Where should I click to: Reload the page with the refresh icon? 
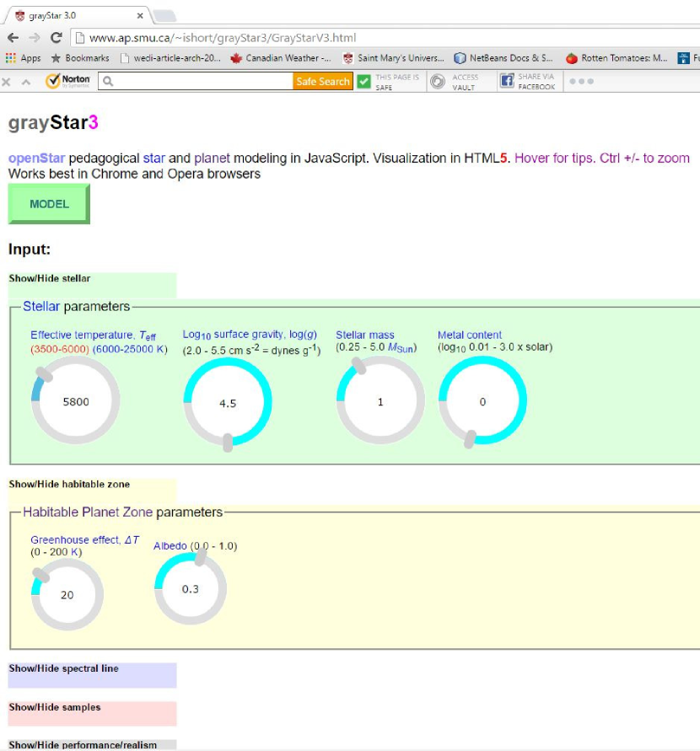coord(57,38)
